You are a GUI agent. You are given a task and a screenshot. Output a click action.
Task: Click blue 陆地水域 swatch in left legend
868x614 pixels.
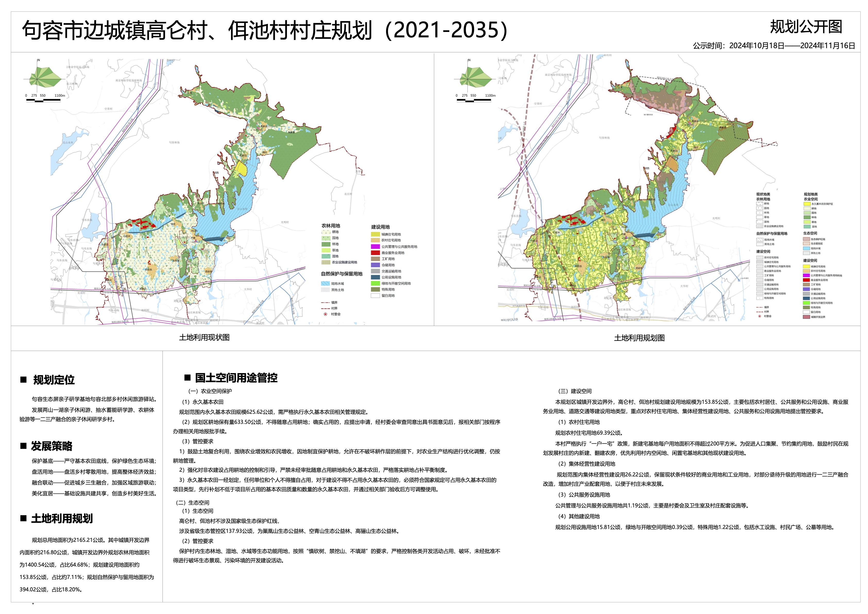(x=325, y=284)
